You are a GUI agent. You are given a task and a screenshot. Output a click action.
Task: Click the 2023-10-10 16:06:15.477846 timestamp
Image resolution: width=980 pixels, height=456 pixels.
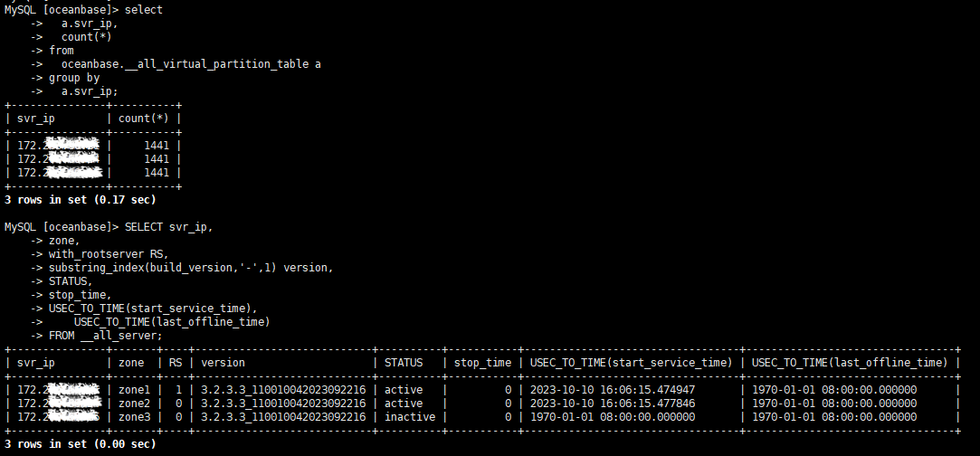pyautogui.click(x=613, y=404)
